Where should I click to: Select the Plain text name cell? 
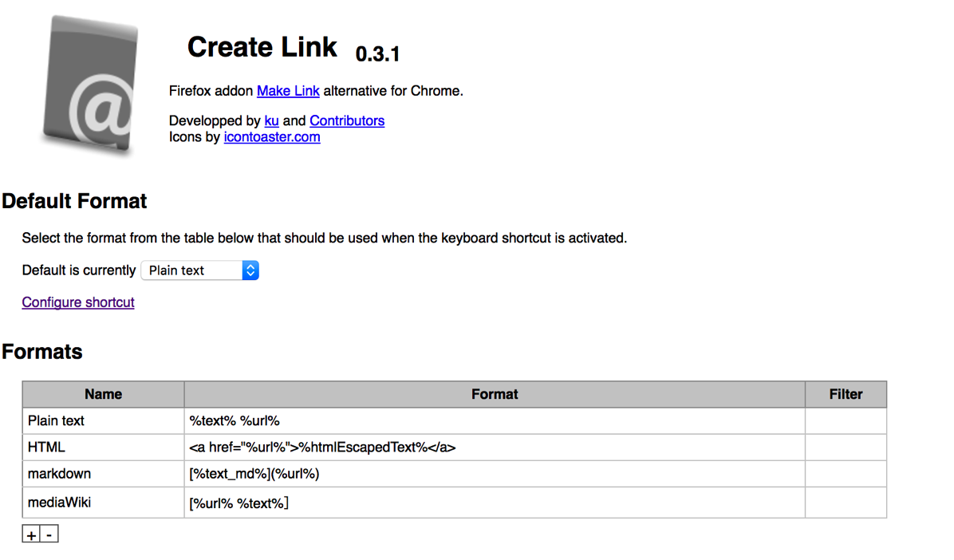103,421
